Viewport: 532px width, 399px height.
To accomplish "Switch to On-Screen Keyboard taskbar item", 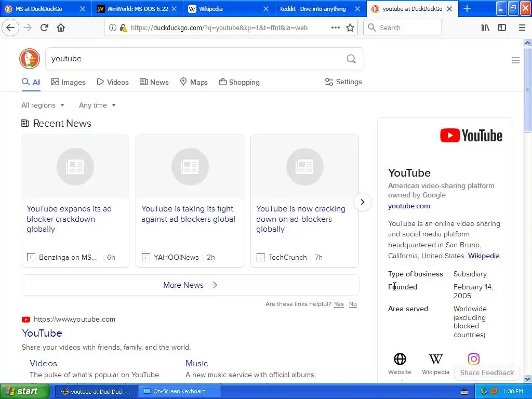I will point(179,392).
